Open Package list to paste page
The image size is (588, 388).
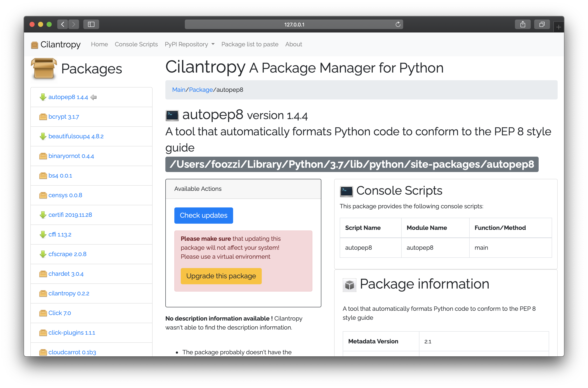click(250, 44)
